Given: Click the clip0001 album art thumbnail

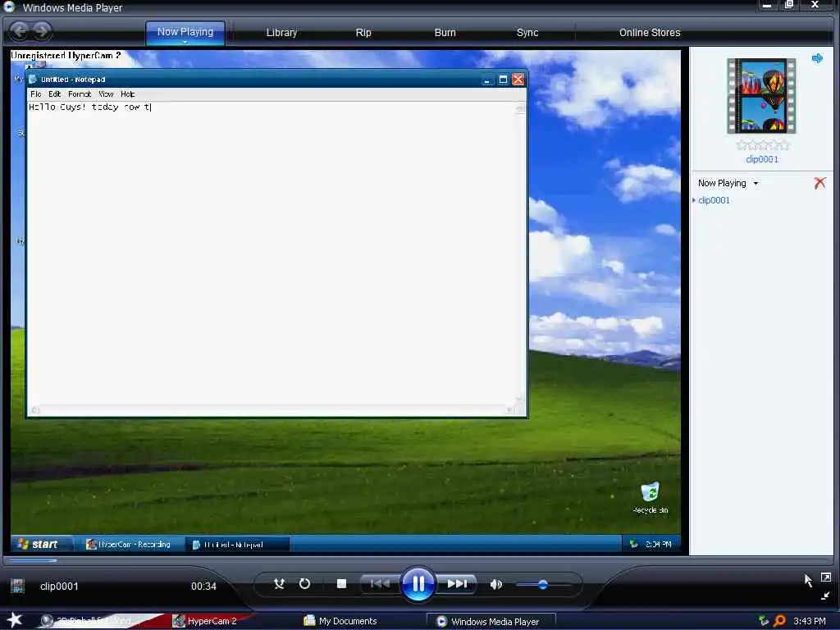Looking at the screenshot, I should (x=761, y=96).
